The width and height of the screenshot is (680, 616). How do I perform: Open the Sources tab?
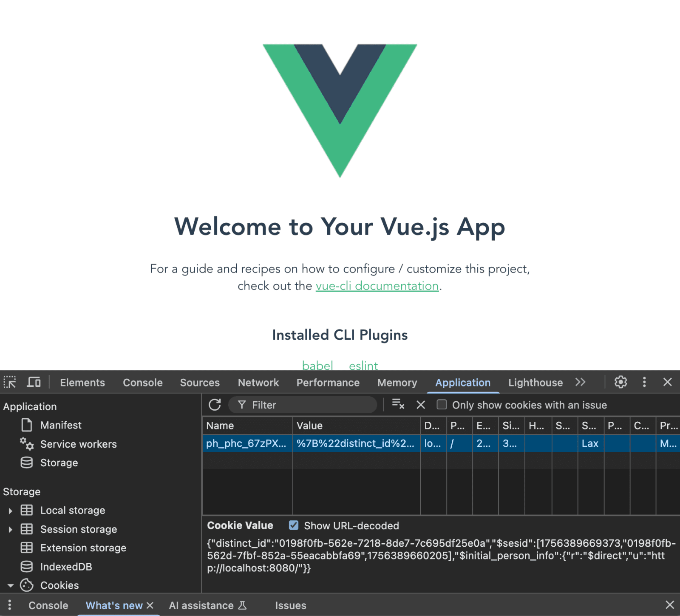tap(200, 383)
